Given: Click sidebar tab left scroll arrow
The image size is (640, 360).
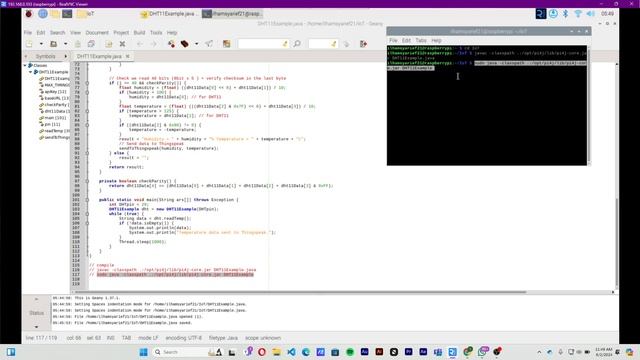Looking at the screenshot, I should (26, 56).
